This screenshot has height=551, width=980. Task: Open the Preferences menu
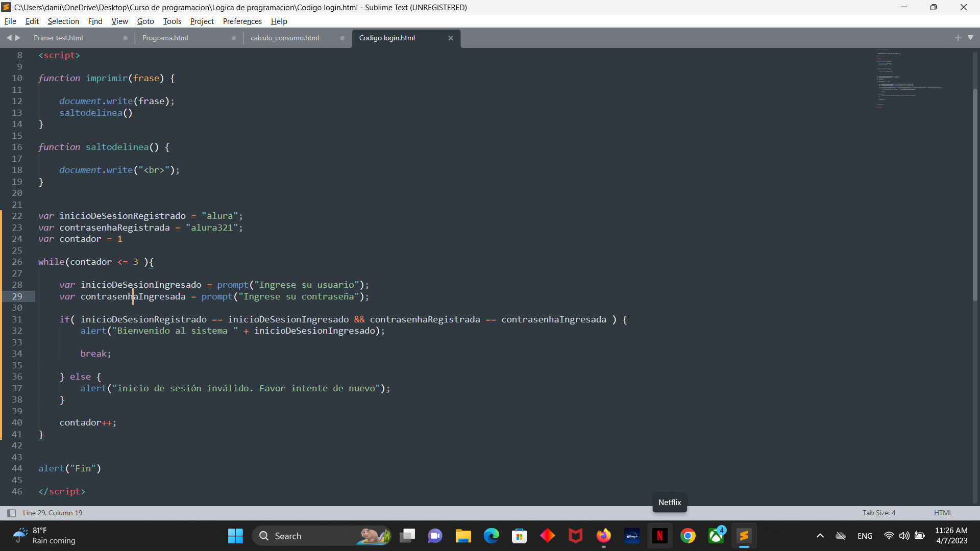(x=242, y=21)
